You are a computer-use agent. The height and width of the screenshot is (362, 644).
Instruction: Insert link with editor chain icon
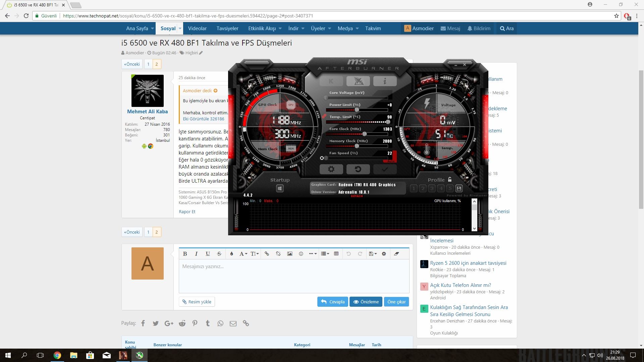click(267, 254)
